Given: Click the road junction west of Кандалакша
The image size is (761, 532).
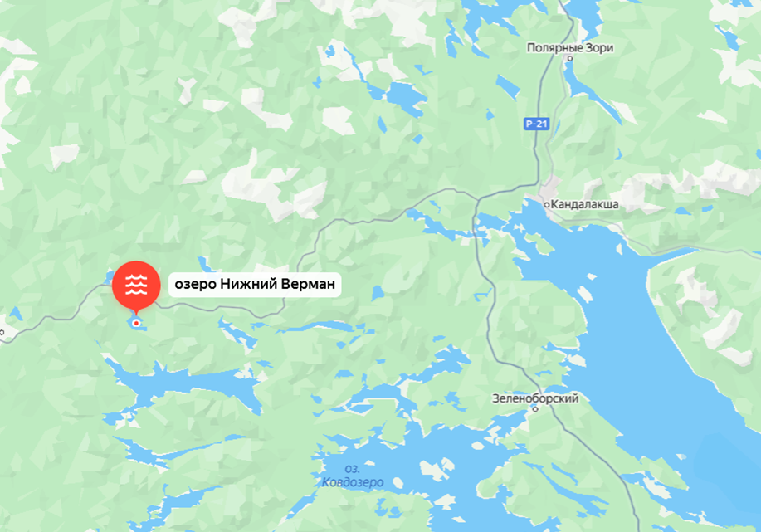Looking at the screenshot, I should [x=478, y=200].
